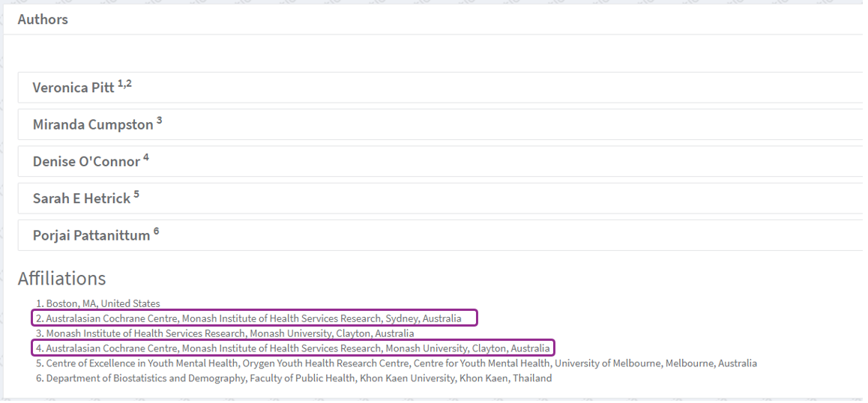Click superscript 5 beside Sarah E Hetrick
Image resolution: width=868 pixels, height=403 pixels.
136,194
